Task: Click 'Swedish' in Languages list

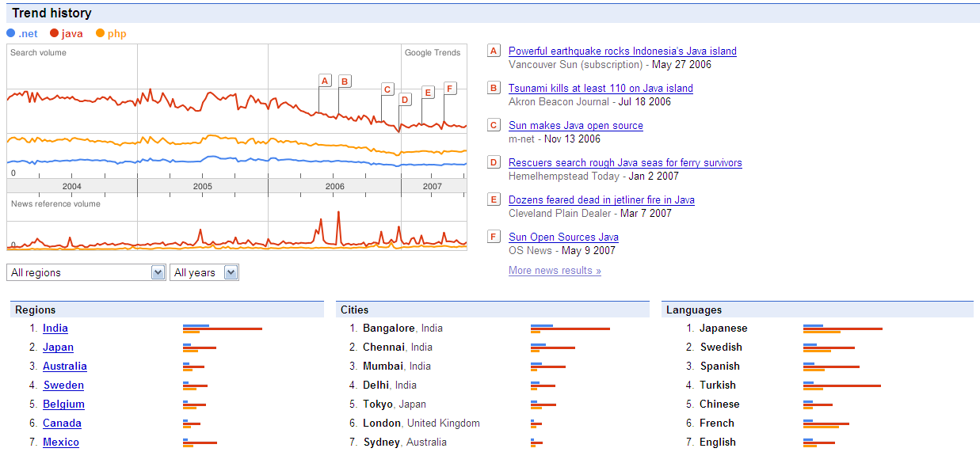Action: pos(721,347)
